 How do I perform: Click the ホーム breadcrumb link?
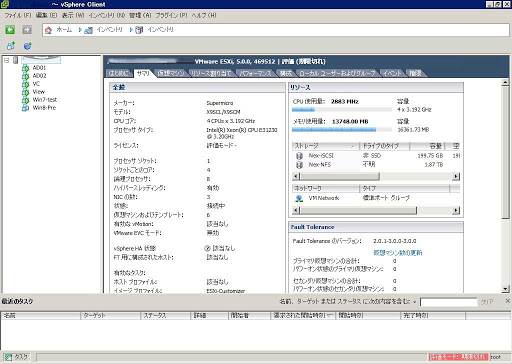(x=64, y=30)
